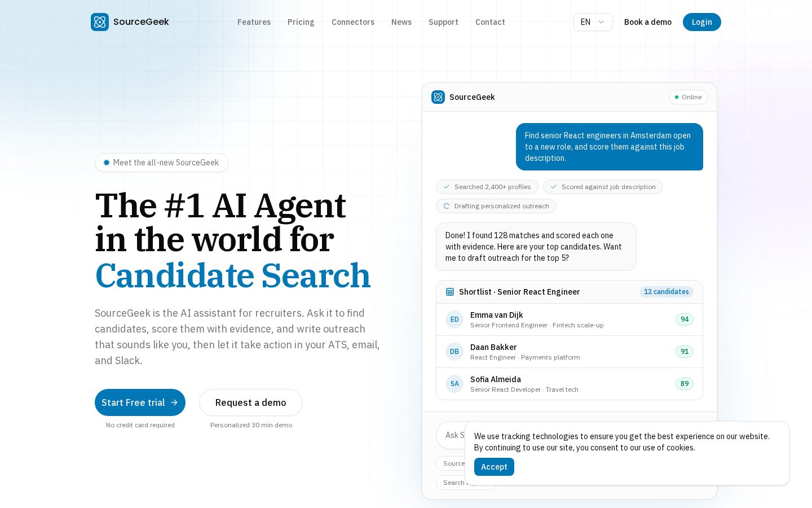The height and width of the screenshot is (508, 812).
Task: Open the News nav link
Action: tap(401, 22)
